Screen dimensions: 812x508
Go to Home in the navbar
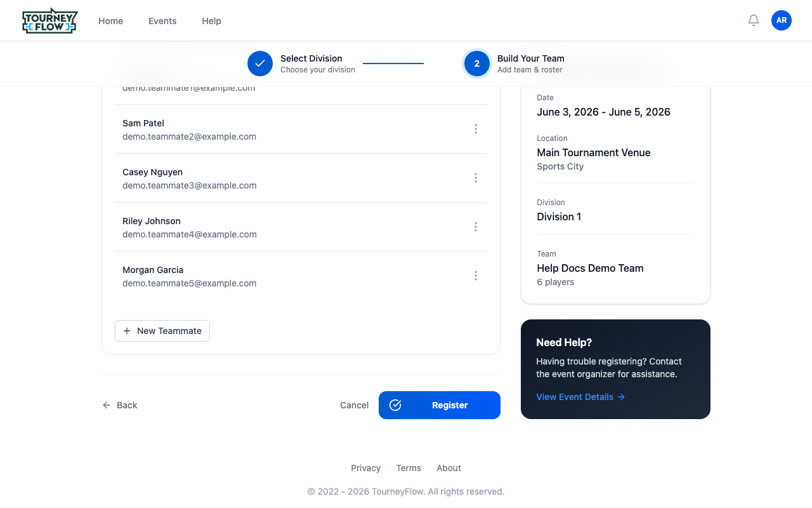click(110, 21)
